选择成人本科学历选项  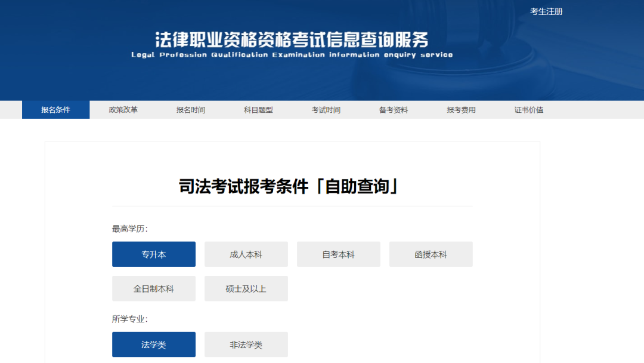coord(246,254)
